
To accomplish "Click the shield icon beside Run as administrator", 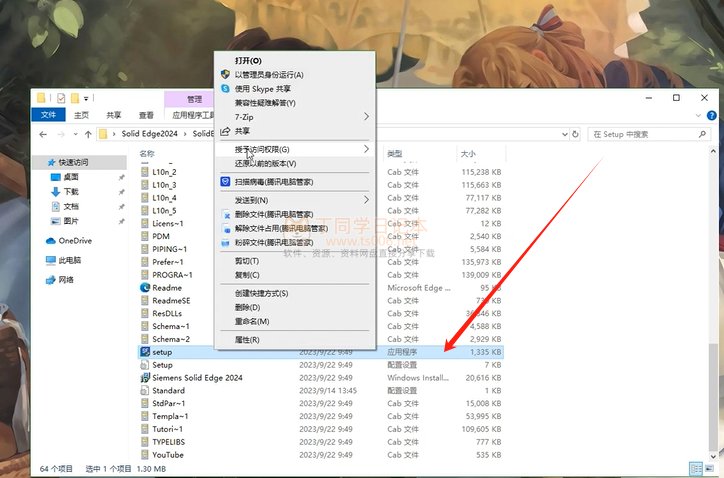I will [225, 74].
